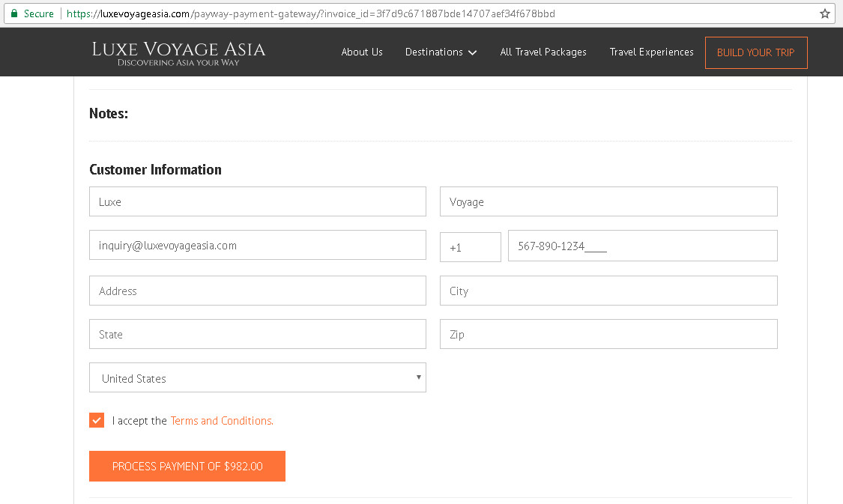
Task: Click the browser URL address bar
Action: tap(420, 13)
